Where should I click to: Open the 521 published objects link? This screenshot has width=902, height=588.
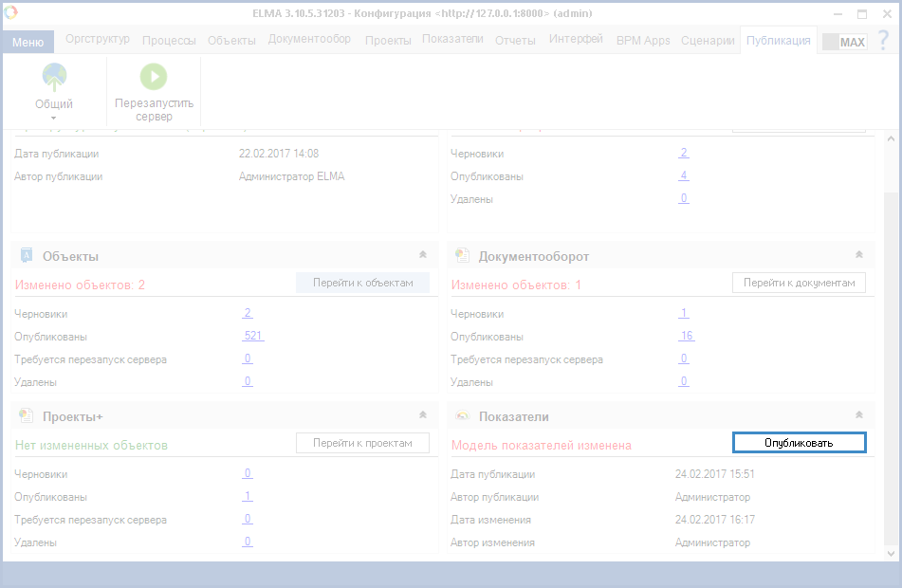tap(253, 336)
